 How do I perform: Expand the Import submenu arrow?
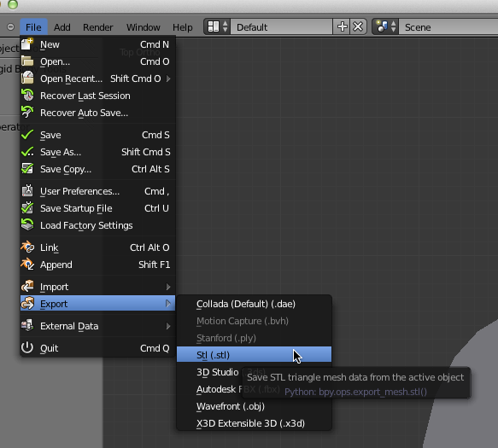pyautogui.click(x=168, y=287)
